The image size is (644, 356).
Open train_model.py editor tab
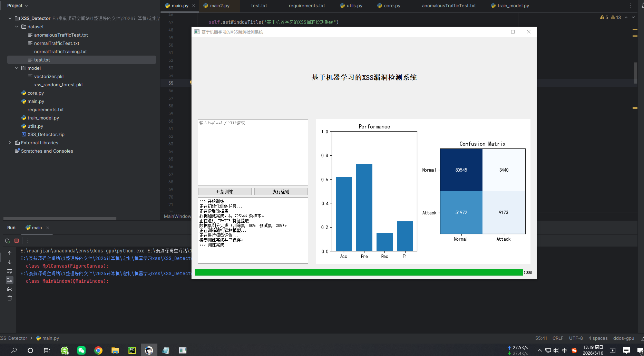coord(510,6)
